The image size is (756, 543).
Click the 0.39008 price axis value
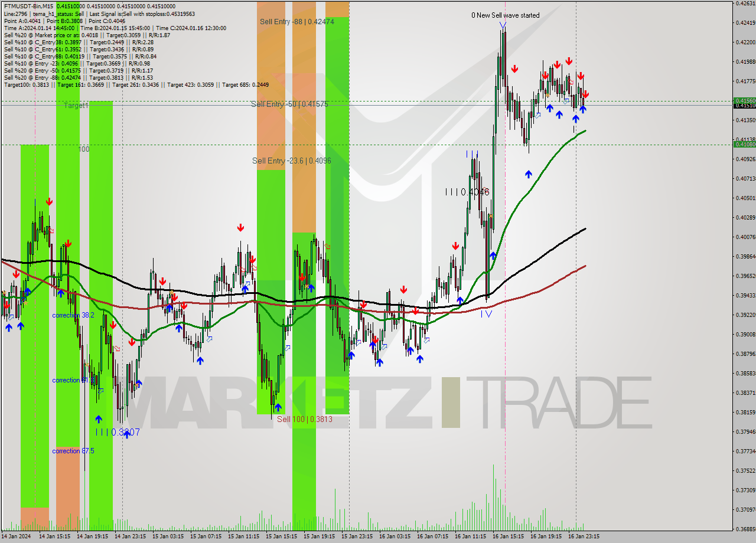[745, 335]
